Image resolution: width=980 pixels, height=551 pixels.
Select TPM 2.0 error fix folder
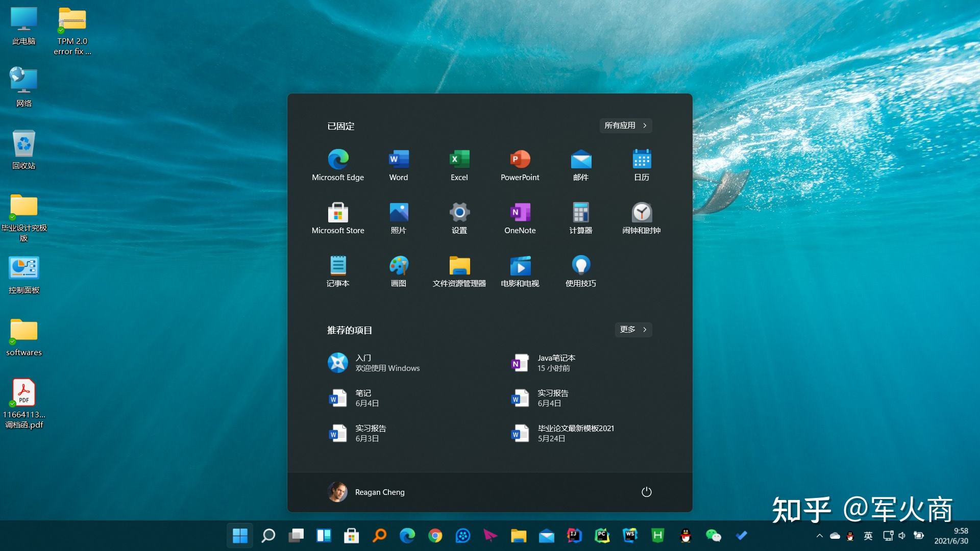point(72,31)
